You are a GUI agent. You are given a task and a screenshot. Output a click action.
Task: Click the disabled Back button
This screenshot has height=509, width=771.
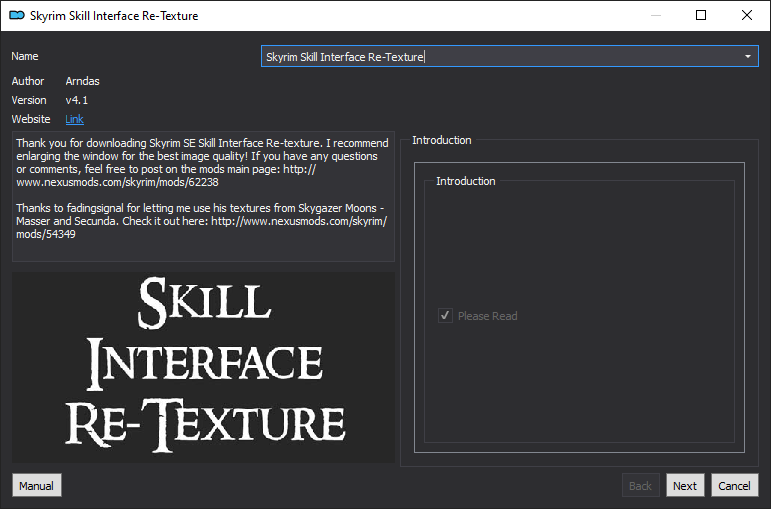(x=640, y=485)
